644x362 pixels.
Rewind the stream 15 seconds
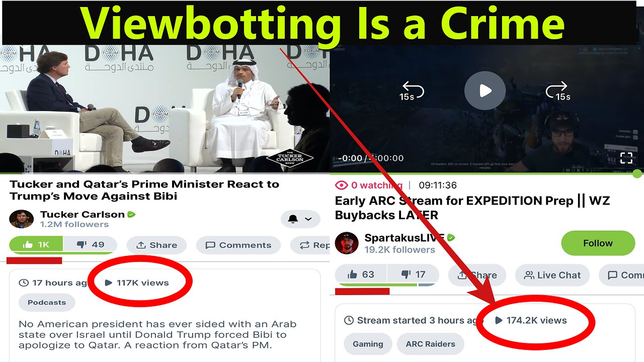pyautogui.click(x=412, y=91)
